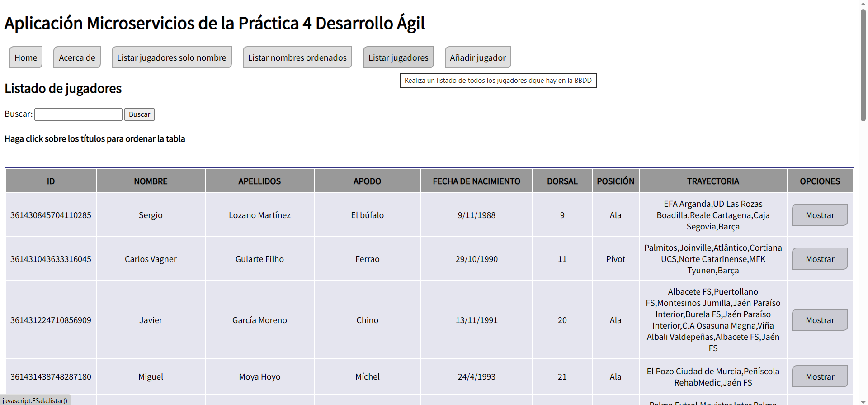Open Listar nombres ordenados listing
The height and width of the screenshot is (405, 868).
coord(297,57)
